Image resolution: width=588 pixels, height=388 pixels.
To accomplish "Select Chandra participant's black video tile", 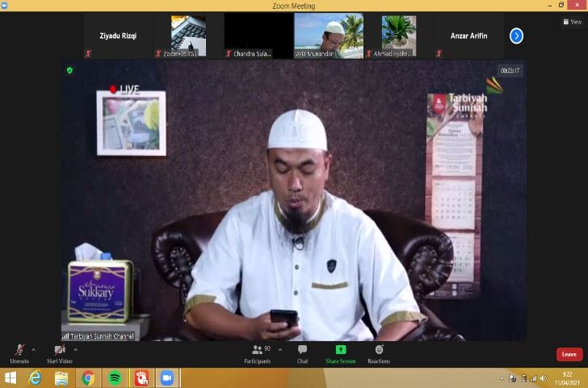I will (x=258, y=36).
